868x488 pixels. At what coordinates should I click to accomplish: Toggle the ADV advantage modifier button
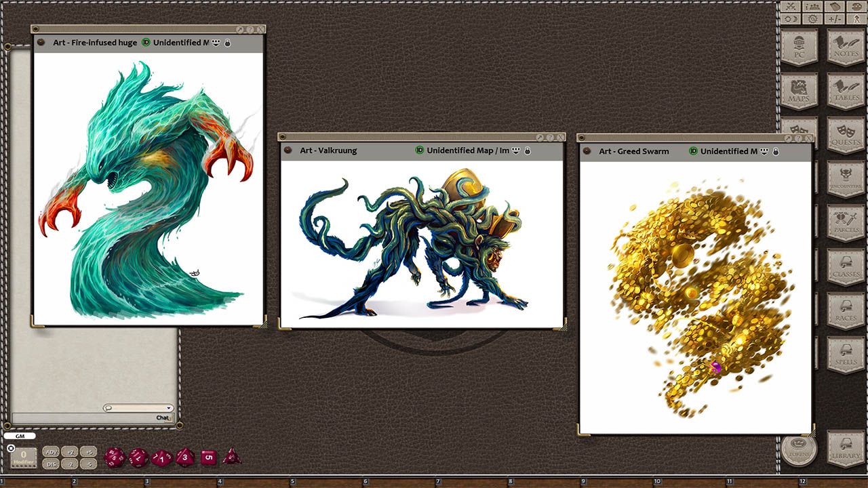[51, 451]
